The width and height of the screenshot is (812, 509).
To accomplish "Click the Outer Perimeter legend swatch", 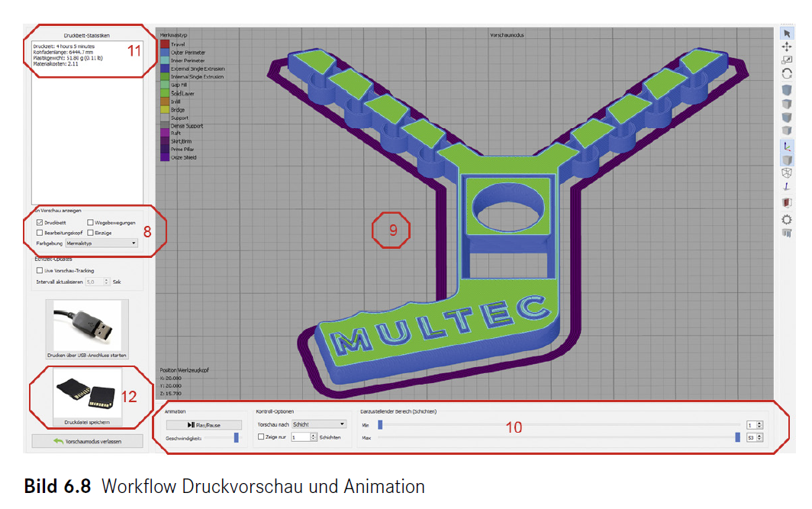I will [x=165, y=53].
